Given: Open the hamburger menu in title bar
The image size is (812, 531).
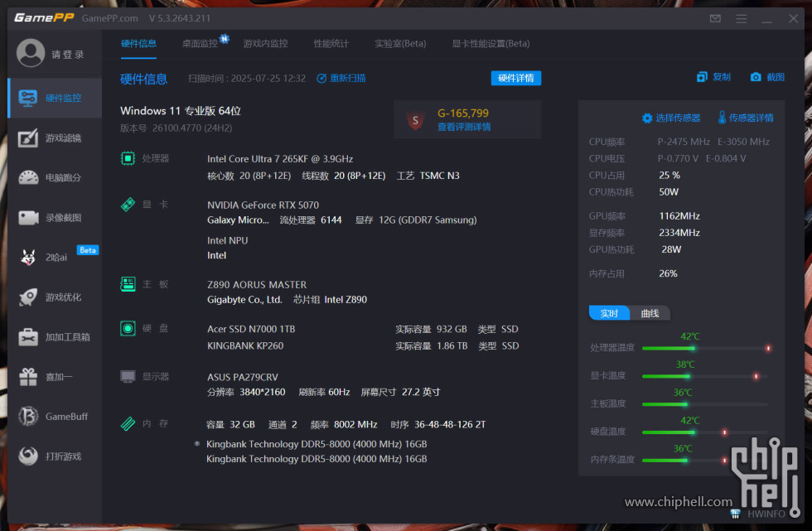Looking at the screenshot, I should click(x=741, y=18).
